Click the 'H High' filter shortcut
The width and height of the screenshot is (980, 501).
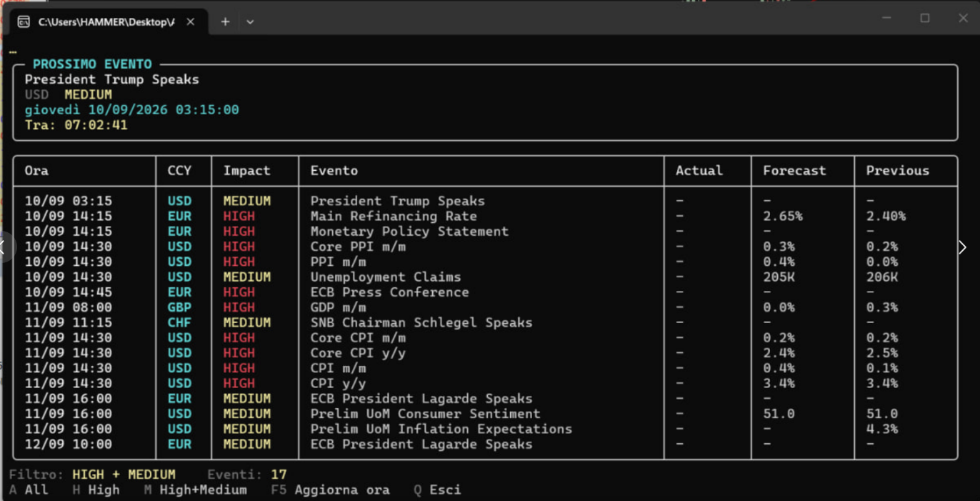pyautogui.click(x=96, y=490)
